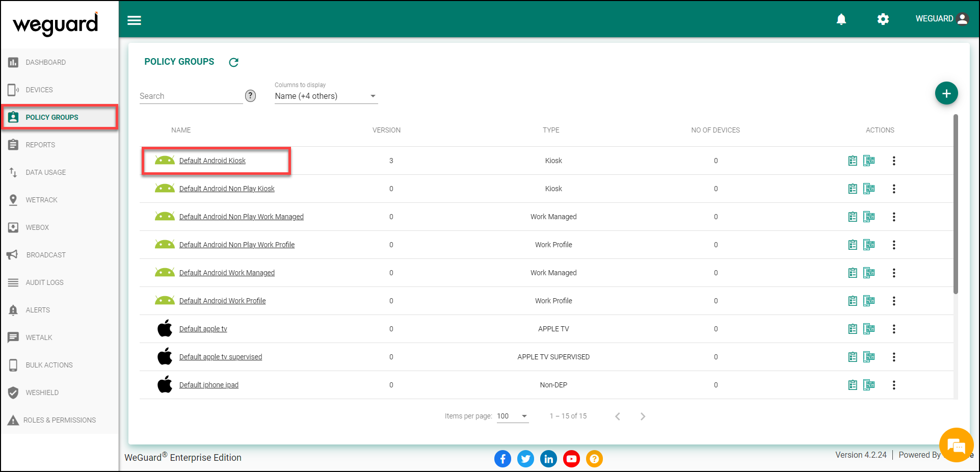
Task: Open three-dot menu for Default apple tv supervised
Action: 894,357
